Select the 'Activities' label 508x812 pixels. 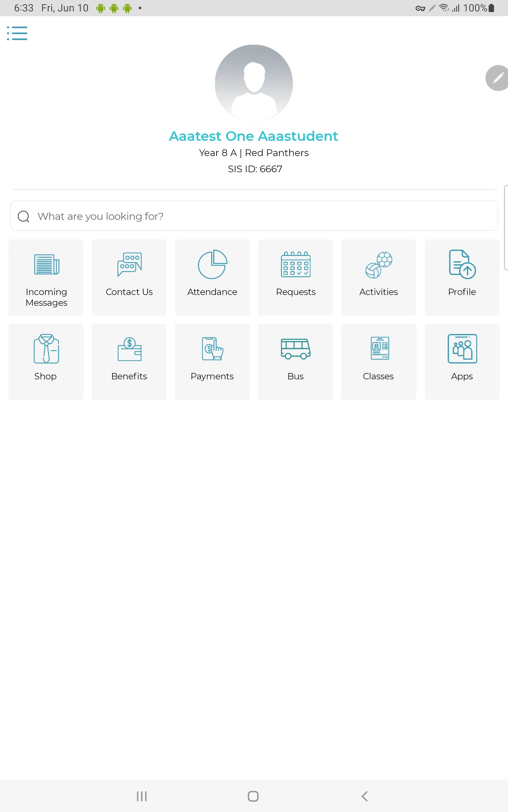coord(379,292)
